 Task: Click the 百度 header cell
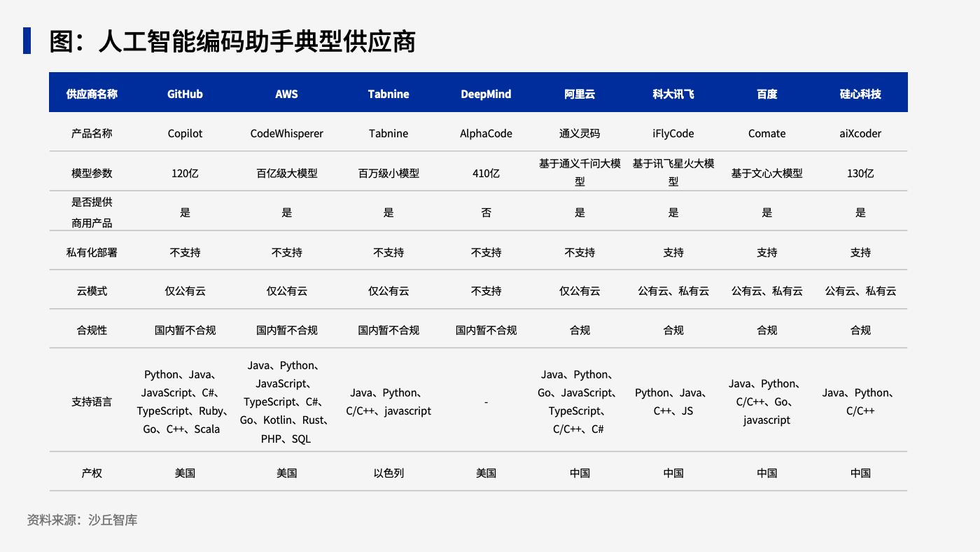pyautogui.click(x=767, y=94)
